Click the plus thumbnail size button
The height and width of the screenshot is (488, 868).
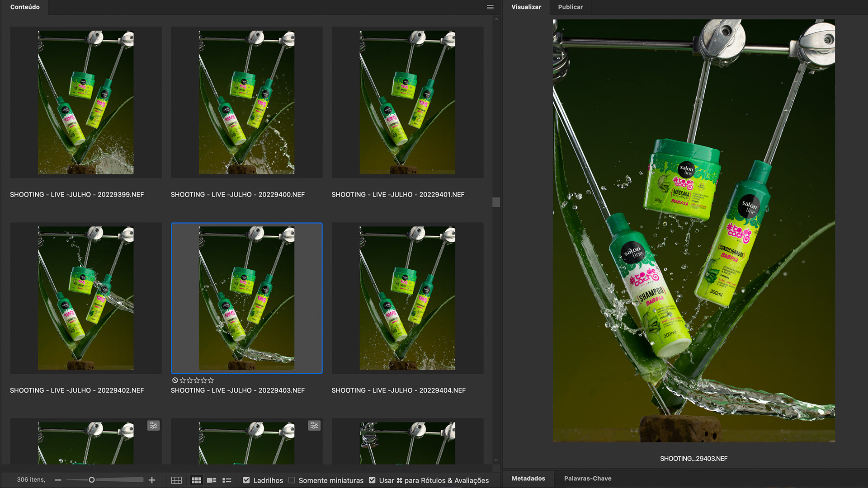pos(152,480)
